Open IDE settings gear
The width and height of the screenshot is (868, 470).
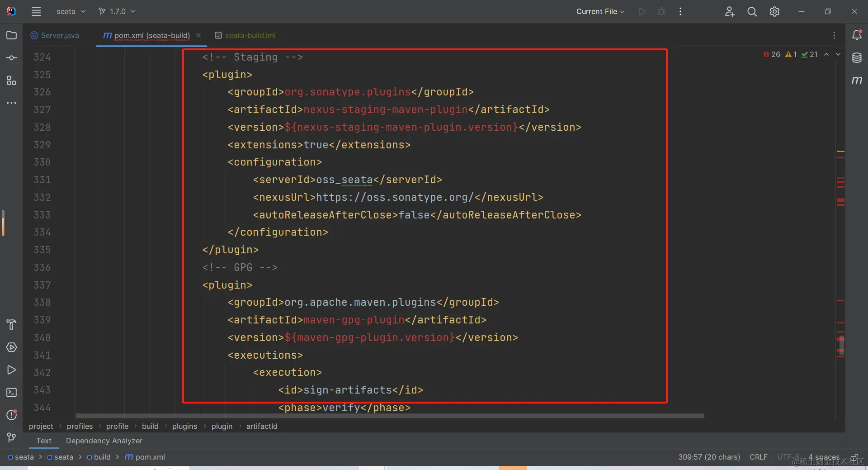[775, 12]
